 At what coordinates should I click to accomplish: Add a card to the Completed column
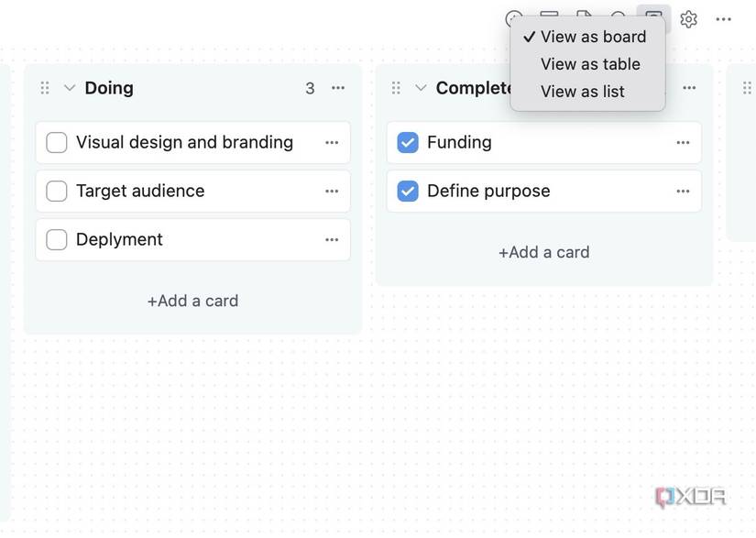[543, 250]
